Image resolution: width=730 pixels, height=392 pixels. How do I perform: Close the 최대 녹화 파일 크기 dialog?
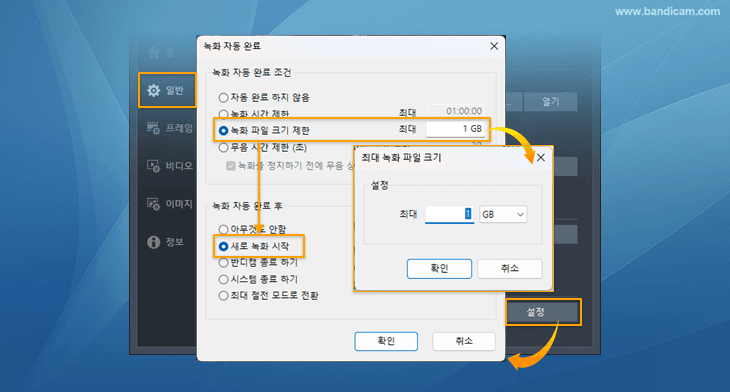(x=541, y=158)
